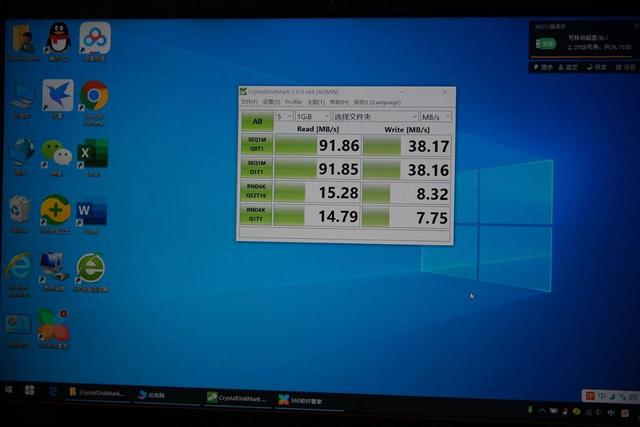Expand the test count dropdown showing 5
The width and height of the screenshot is (640, 427).
pos(284,116)
